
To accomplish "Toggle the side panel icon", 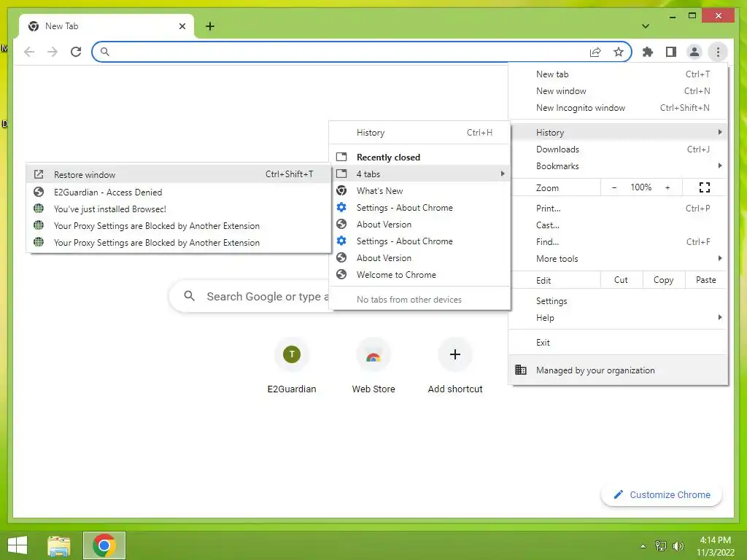I will pyautogui.click(x=671, y=52).
